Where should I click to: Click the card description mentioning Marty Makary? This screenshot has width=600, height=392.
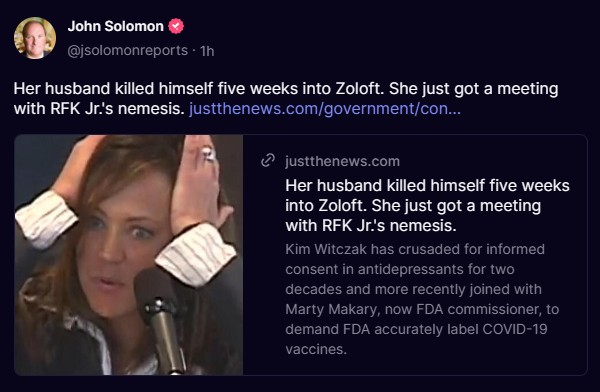pyautogui.click(x=422, y=299)
